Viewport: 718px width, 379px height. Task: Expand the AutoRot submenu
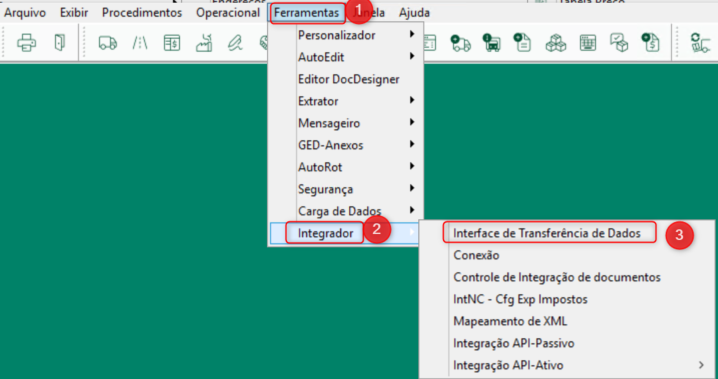346,167
